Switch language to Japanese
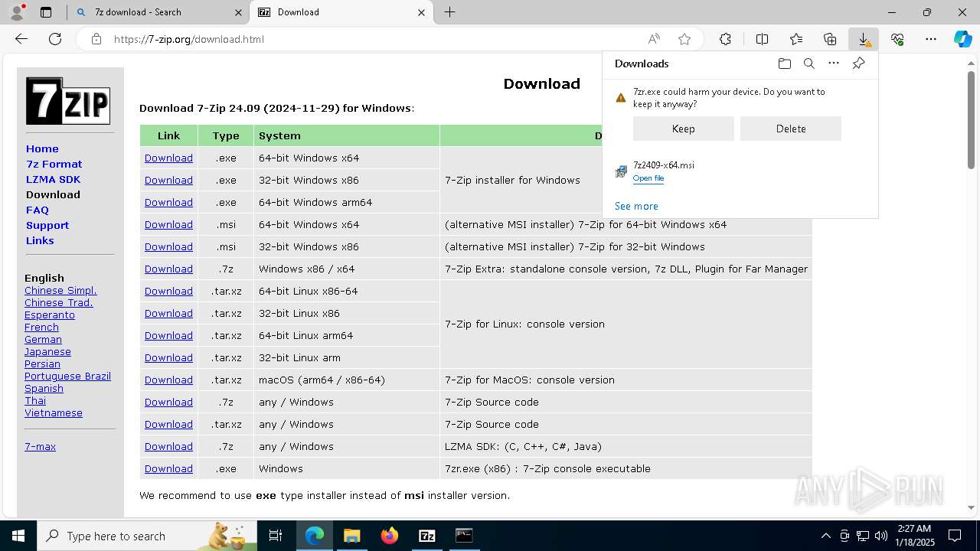The height and width of the screenshot is (551, 980). point(47,352)
